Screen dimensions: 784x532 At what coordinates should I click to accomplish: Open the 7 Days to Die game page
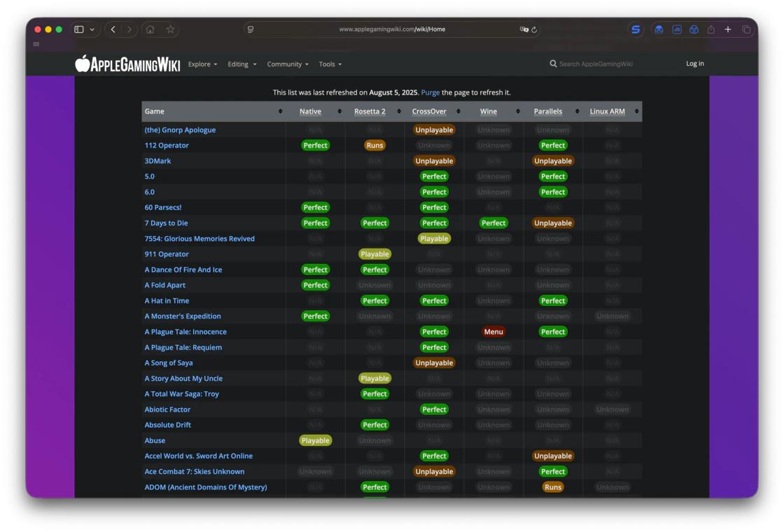[166, 223]
